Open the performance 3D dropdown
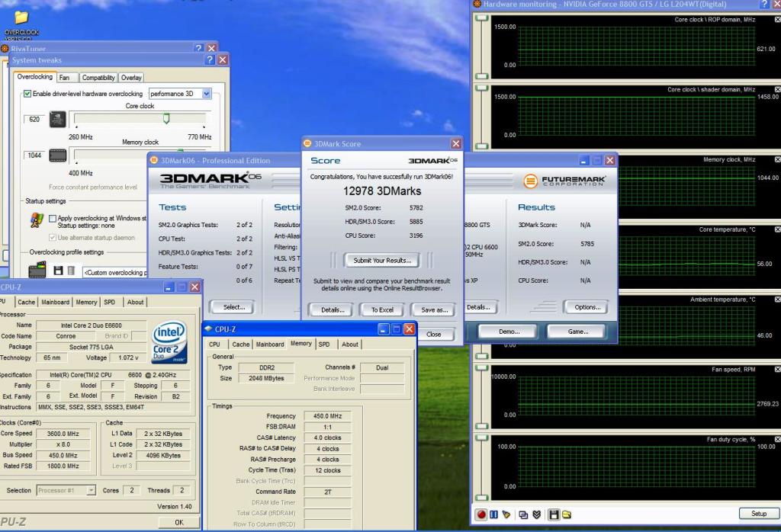The height and width of the screenshot is (532, 781). tap(206, 94)
